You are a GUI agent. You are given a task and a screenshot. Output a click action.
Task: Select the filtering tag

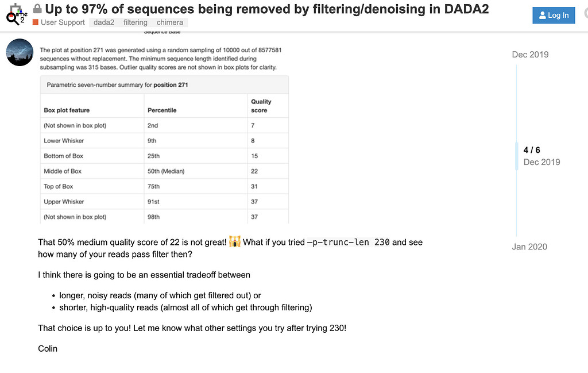[x=135, y=22]
